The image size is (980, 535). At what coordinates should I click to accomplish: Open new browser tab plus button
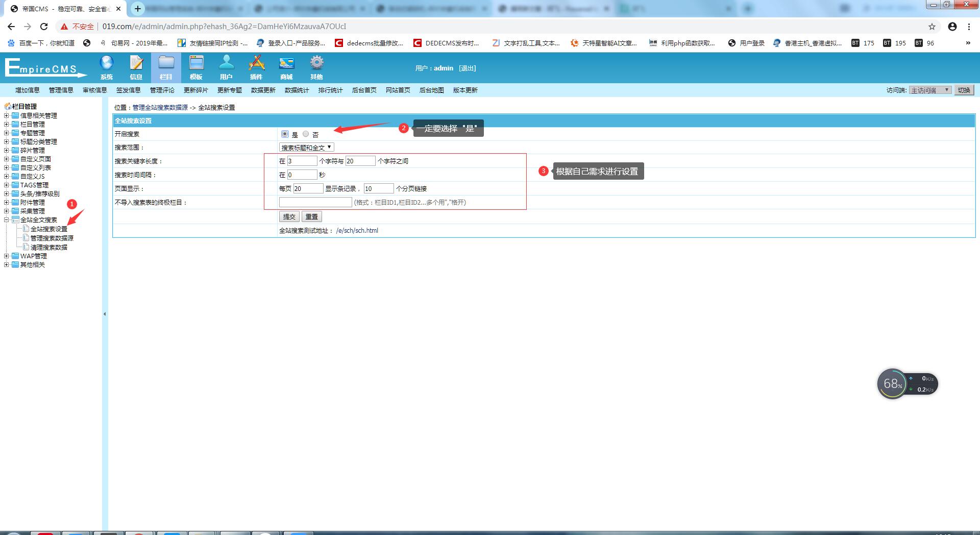[x=137, y=9]
